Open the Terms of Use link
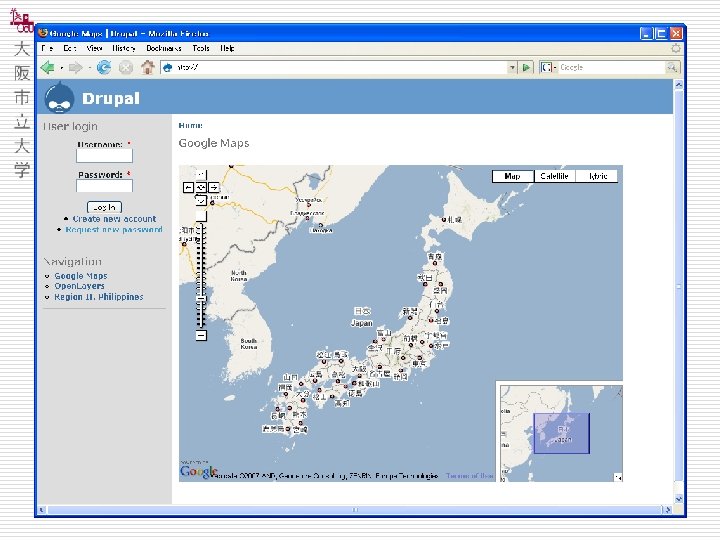This screenshot has width=720, height=540. (x=469, y=476)
